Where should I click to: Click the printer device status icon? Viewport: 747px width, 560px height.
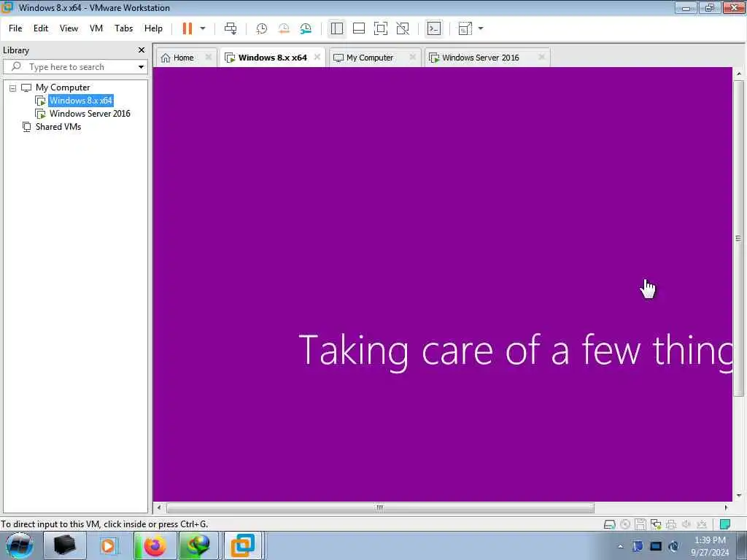coord(671,524)
